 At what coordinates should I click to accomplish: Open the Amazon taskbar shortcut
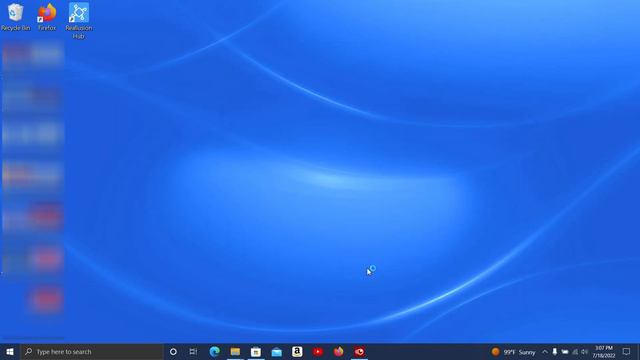click(x=297, y=351)
